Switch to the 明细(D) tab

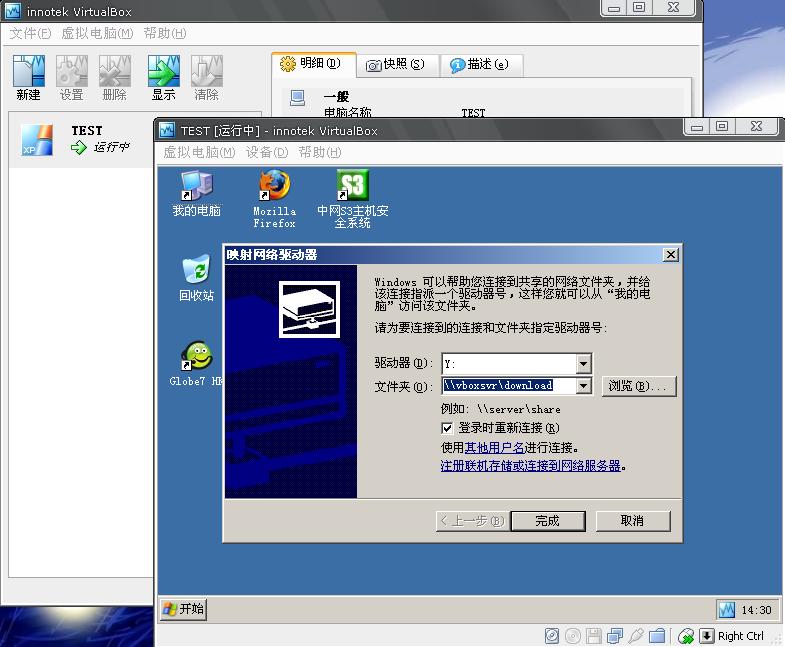[314, 64]
